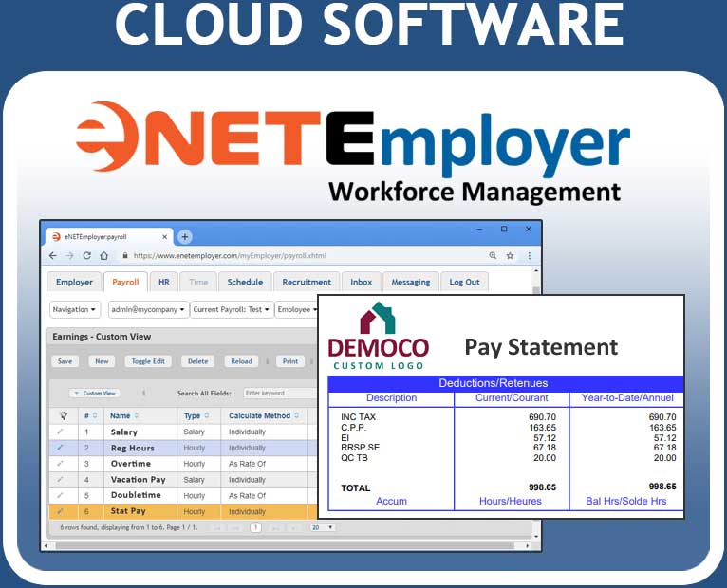Edit Overtime row using pencil icon
The height and width of the screenshot is (588, 727).
[x=61, y=464]
